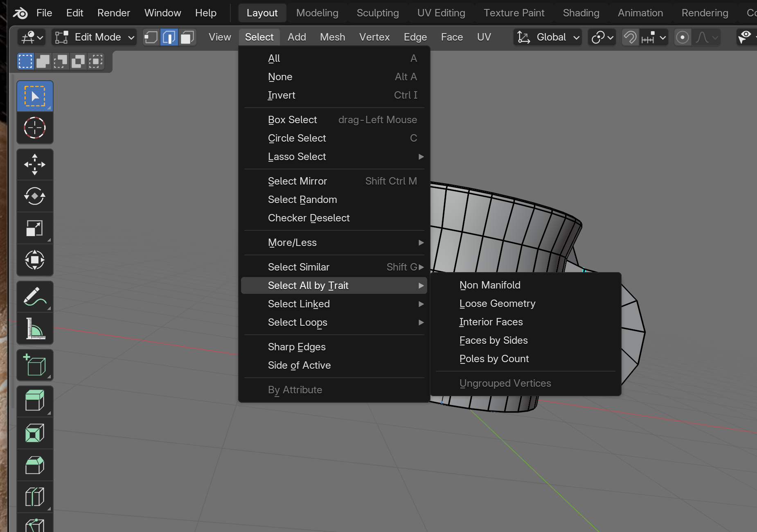The image size is (757, 532).
Task: Switch to Shading workspace tab
Action: click(581, 13)
